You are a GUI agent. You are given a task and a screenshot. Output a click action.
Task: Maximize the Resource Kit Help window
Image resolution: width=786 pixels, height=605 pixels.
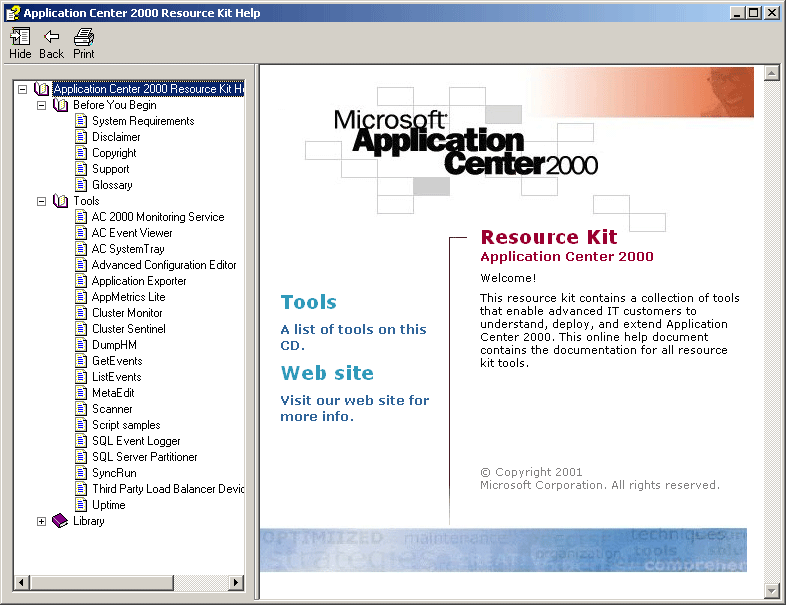tap(753, 13)
